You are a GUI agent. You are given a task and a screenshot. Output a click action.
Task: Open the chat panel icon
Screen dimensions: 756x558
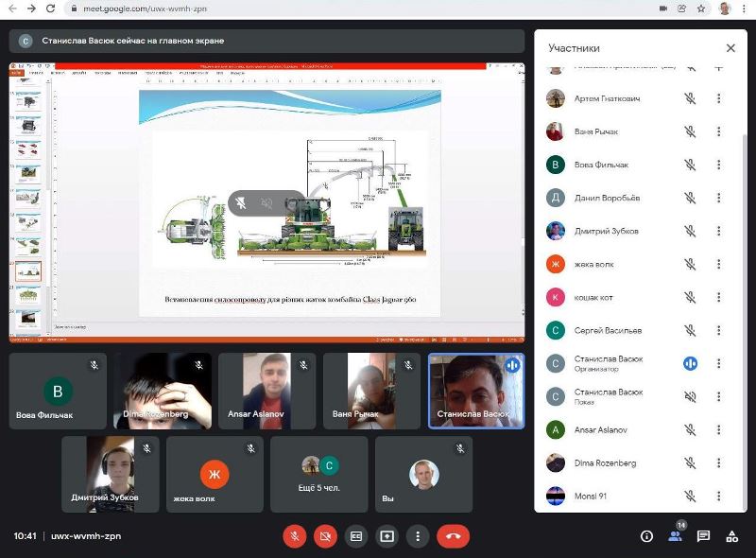pos(703,536)
